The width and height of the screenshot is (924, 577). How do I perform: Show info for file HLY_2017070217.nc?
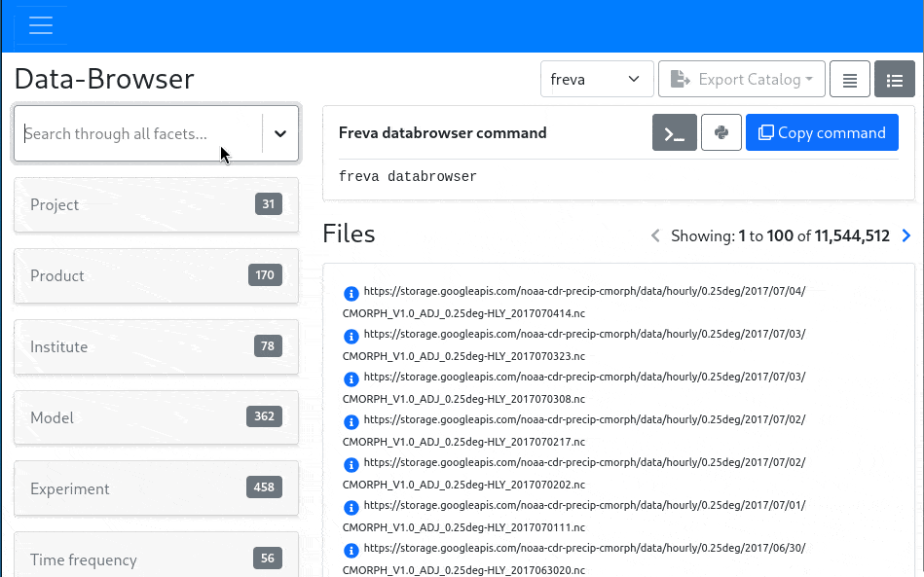(x=351, y=422)
